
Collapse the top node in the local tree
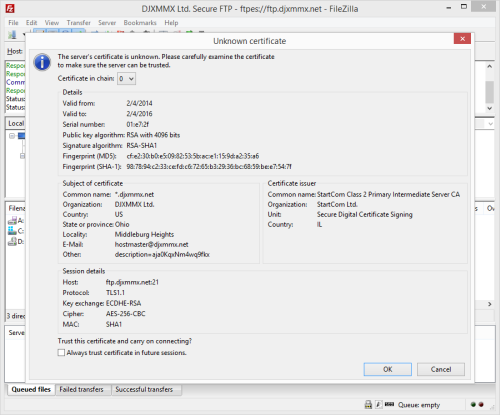coord(12,136)
